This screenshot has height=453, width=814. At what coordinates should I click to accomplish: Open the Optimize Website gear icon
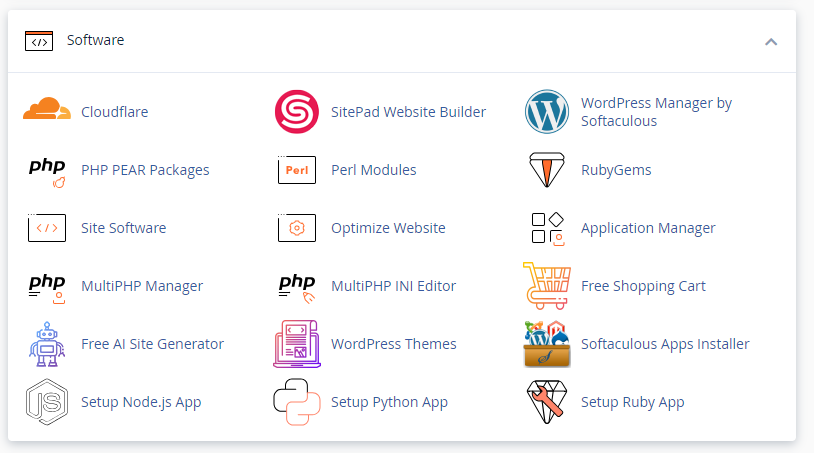click(x=297, y=228)
